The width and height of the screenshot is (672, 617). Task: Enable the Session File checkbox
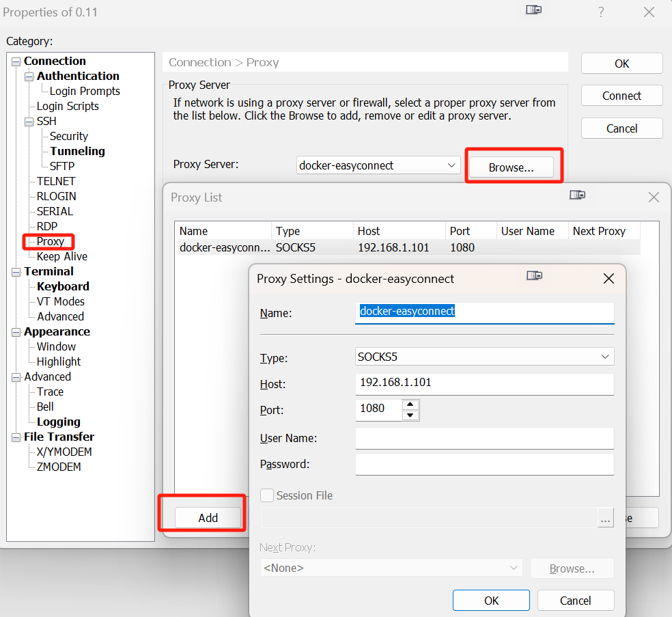[267, 495]
